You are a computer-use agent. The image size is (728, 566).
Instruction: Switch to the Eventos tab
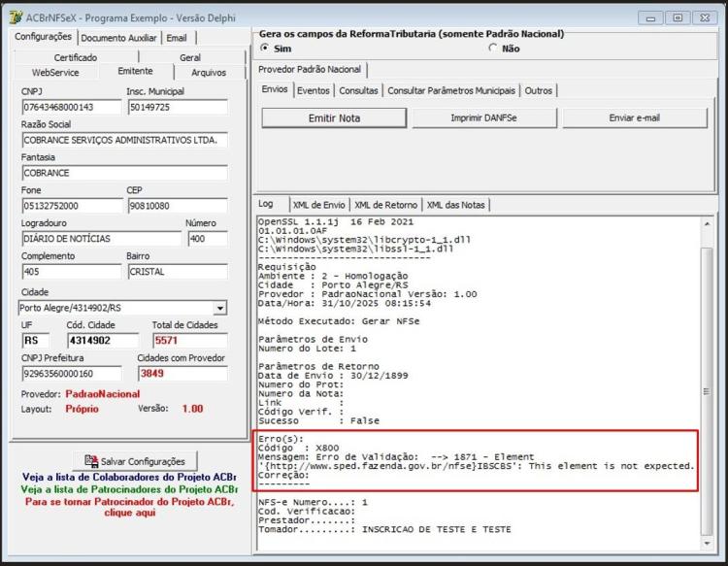pos(314,90)
